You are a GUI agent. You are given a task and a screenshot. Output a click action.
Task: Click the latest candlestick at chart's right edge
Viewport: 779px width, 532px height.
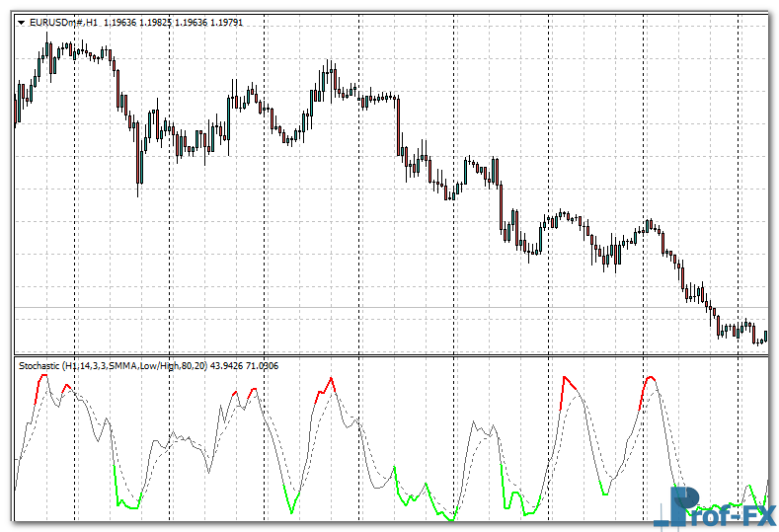765,337
